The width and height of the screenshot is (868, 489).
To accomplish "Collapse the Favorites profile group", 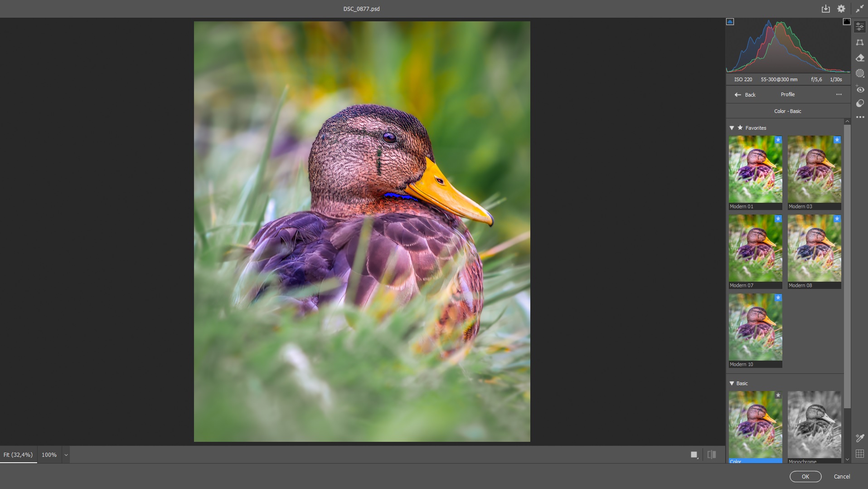I will [x=732, y=128].
